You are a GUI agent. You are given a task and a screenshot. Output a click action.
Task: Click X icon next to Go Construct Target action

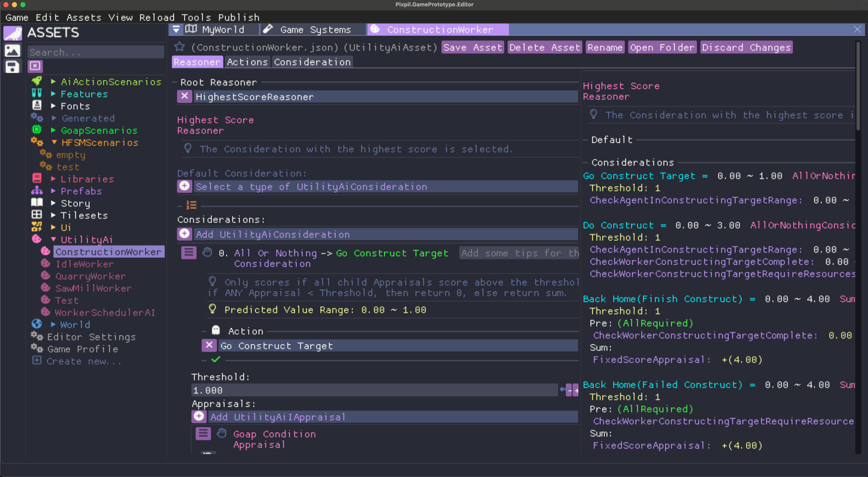pyautogui.click(x=209, y=346)
